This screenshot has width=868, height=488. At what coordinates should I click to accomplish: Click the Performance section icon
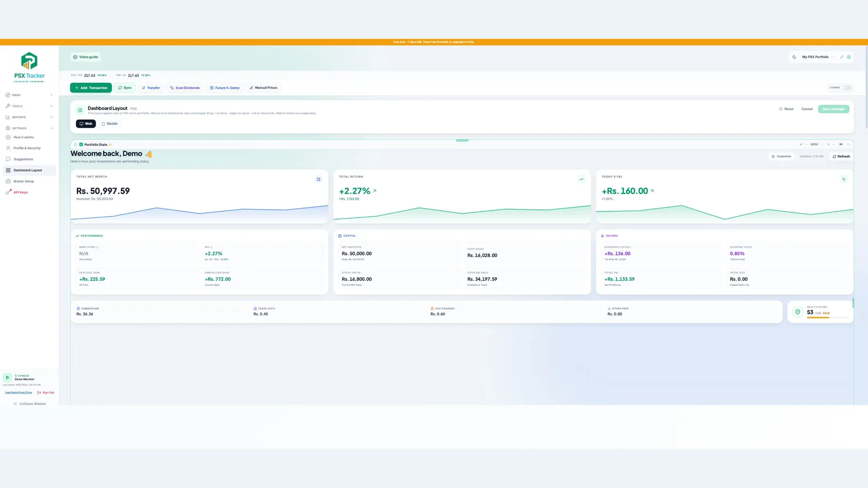[x=77, y=236]
